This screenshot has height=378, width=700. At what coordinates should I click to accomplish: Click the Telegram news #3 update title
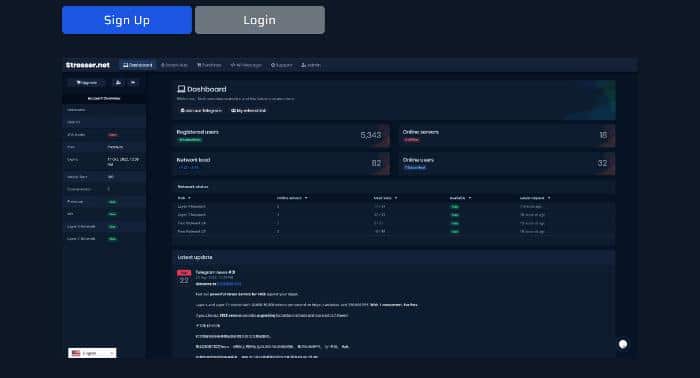click(x=215, y=272)
